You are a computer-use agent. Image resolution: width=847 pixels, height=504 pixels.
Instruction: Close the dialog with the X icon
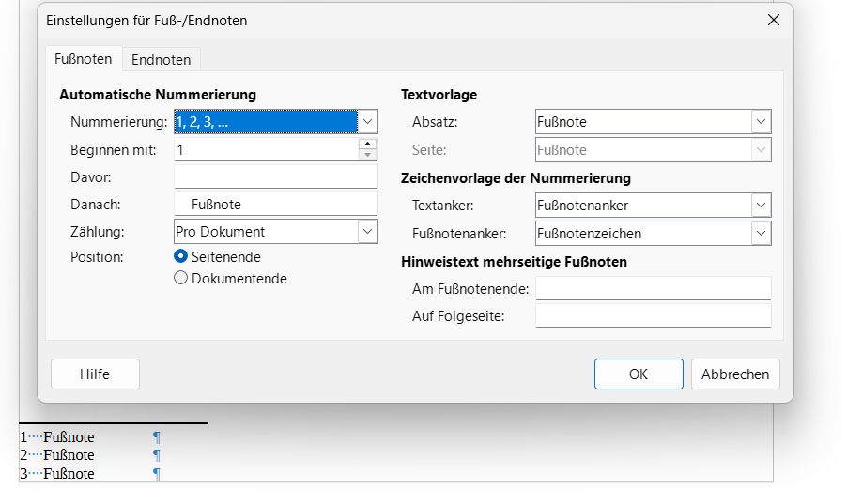774,20
